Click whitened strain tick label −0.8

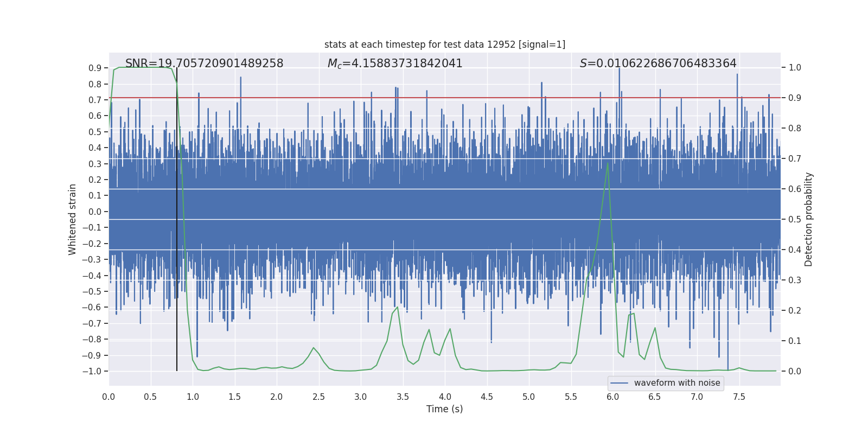[x=92, y=339]
